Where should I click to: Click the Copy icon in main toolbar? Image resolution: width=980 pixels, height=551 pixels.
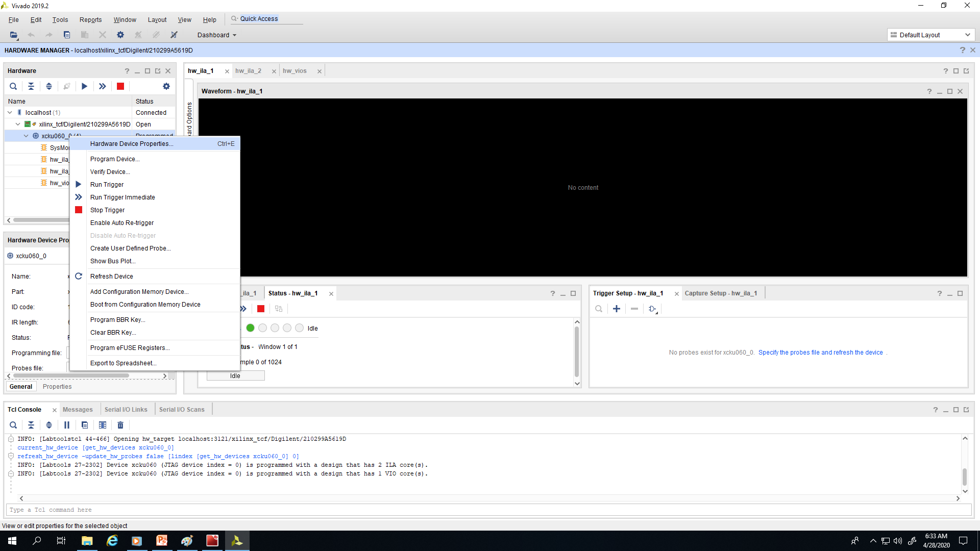[67, 35]
